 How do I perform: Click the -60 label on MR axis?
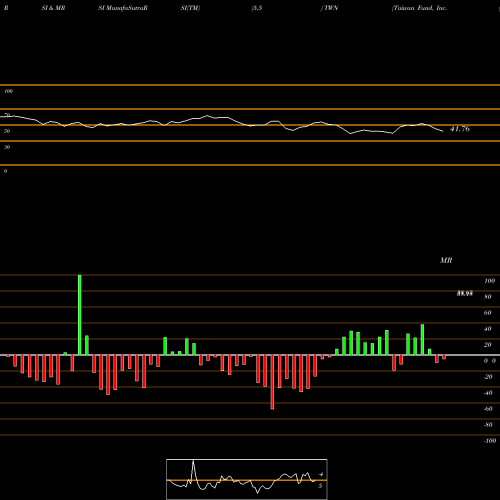pos(488,409)
